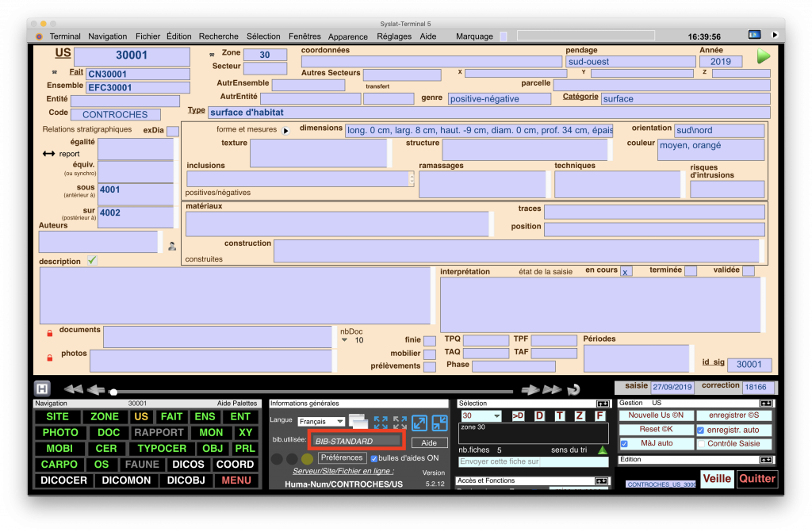The height and width of the screenshot is (532, 812).
Task: Check the terminée box
Action: pyautogui.click(x=691, y=271)
